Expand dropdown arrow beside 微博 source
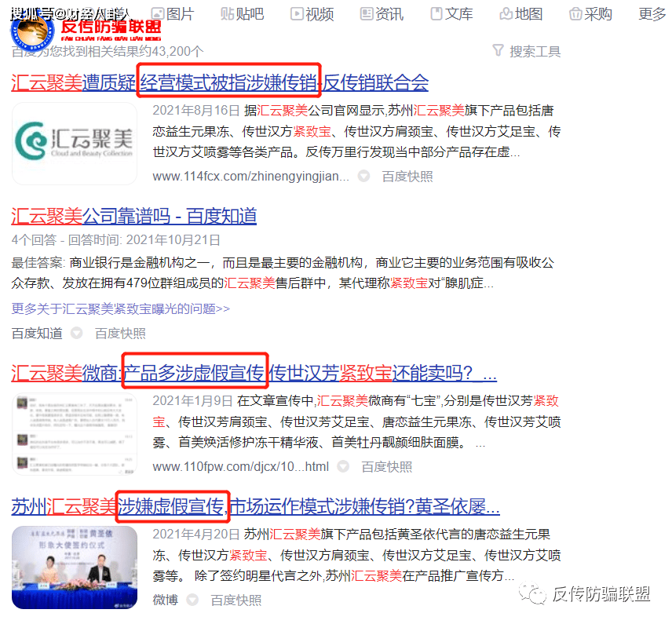The width and height of the screenshot is (672, 624). (192, 600)
